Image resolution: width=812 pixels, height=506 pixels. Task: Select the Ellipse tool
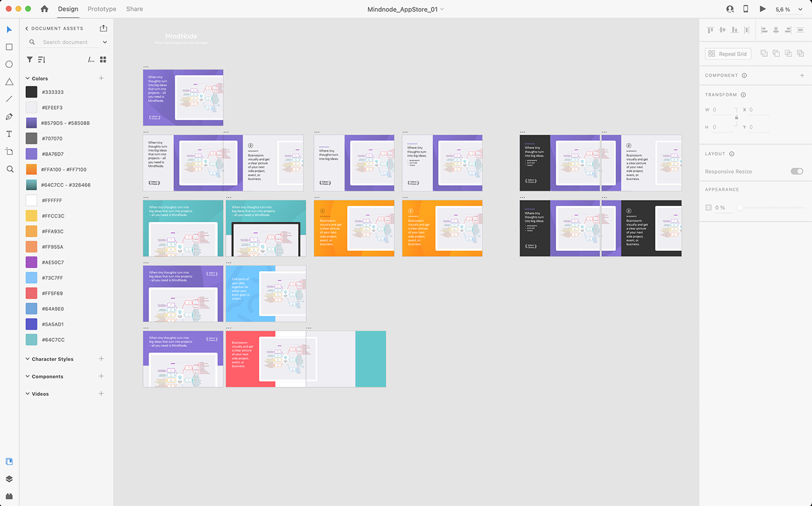coord(9,64)
